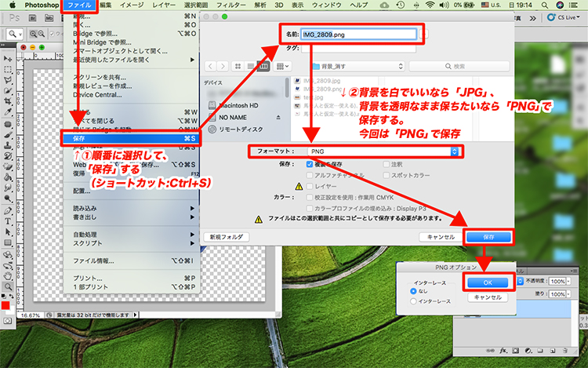Viewport: 588px width, 368px height.
Task: Click the Zoom Out magnifier in options bar
Action: tap(42, 34)
